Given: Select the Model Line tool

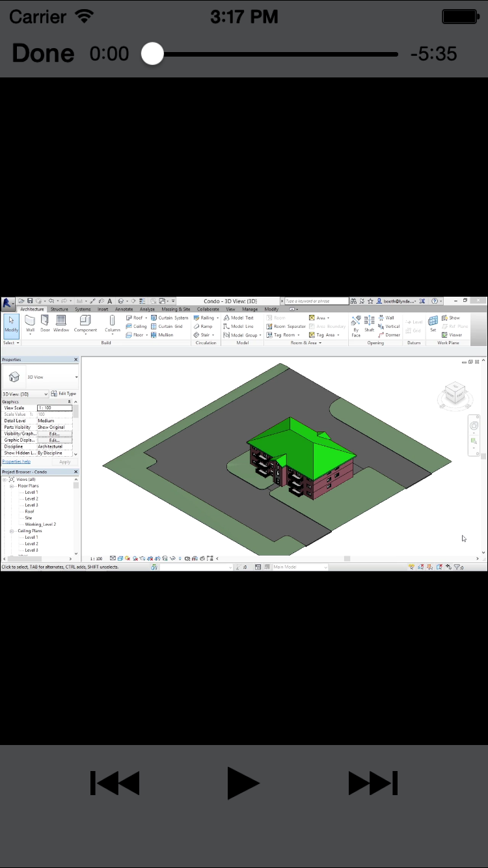Looking at the screenshot, I should (239, 326).
